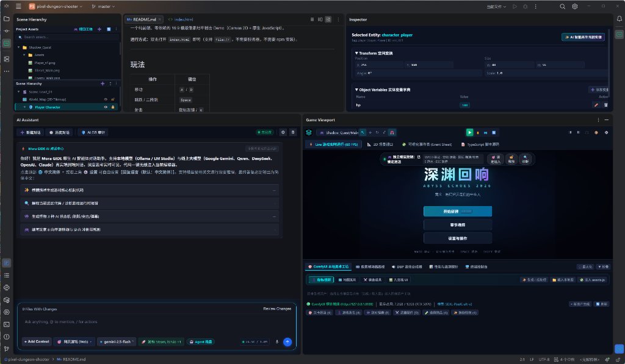Screen dimensions: 625x364
Task: Select the DSP audio synthesizer tab
Action: pyautogui.click(x=406, y=266)
